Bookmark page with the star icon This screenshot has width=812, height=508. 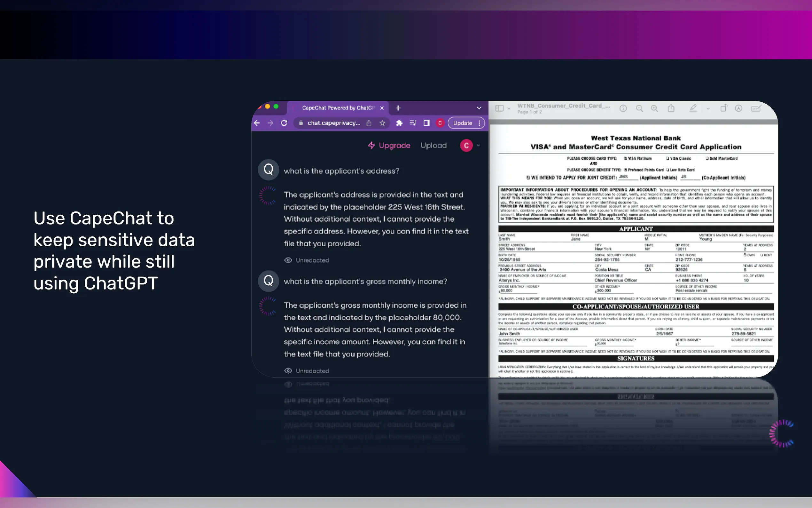(x=382, y=123)
